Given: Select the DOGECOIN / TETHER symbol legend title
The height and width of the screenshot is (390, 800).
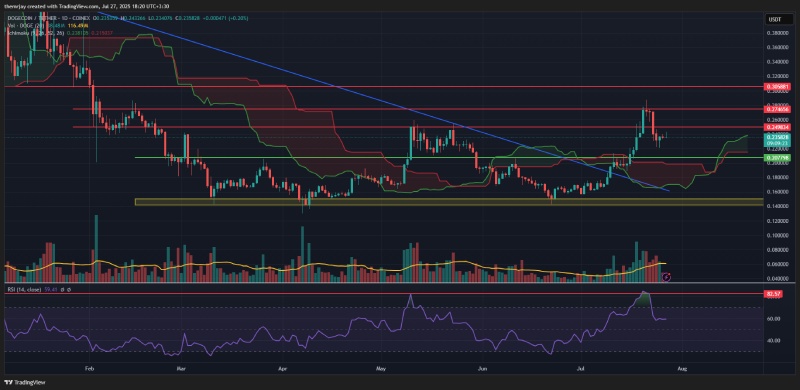Looking at the screenshot, I should pos(32,17).
